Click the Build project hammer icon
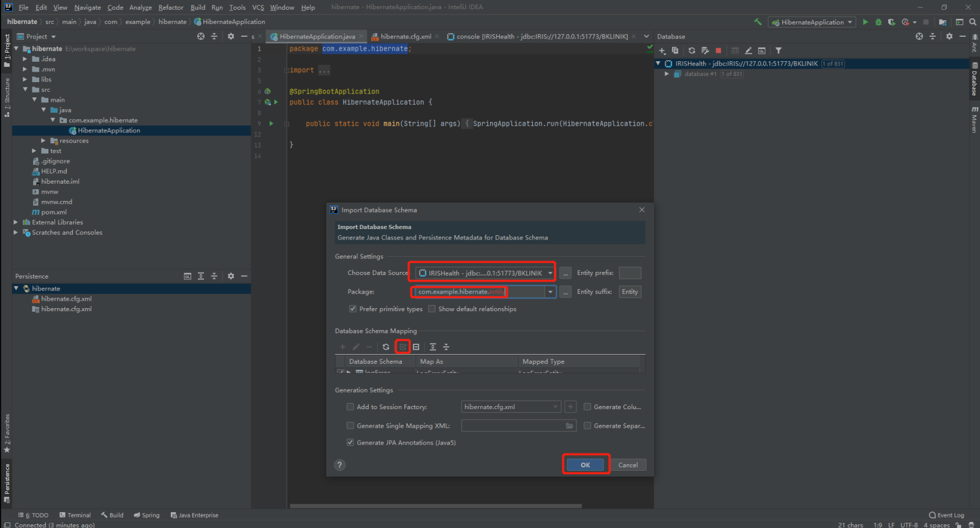The height and width of the screenshot is (528, 980). coord(758,22)
